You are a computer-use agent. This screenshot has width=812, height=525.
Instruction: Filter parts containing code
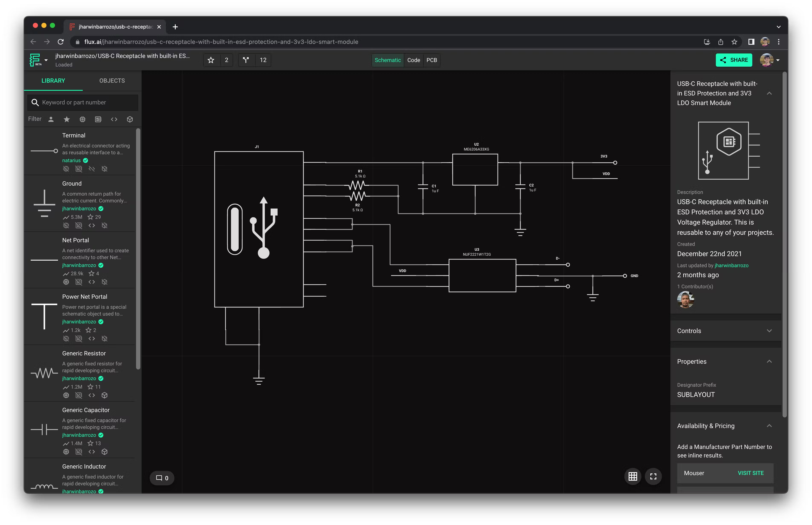pyautogui.click(x=114, y=119)
